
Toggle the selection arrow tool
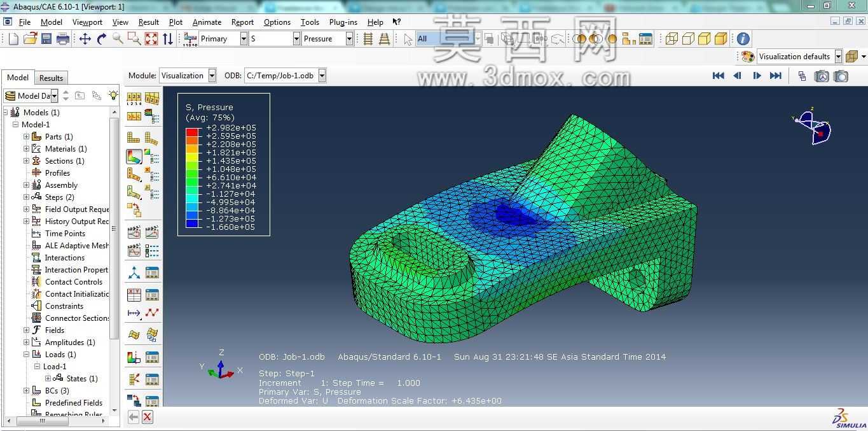coord(408,39)
